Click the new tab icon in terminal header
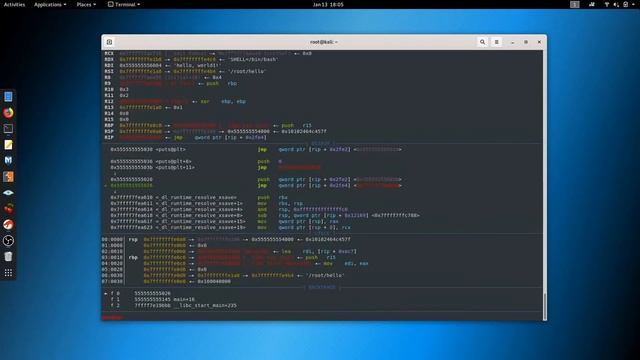Image resolution: width=640 pixels, height=360 pixels. pos(109,42)
